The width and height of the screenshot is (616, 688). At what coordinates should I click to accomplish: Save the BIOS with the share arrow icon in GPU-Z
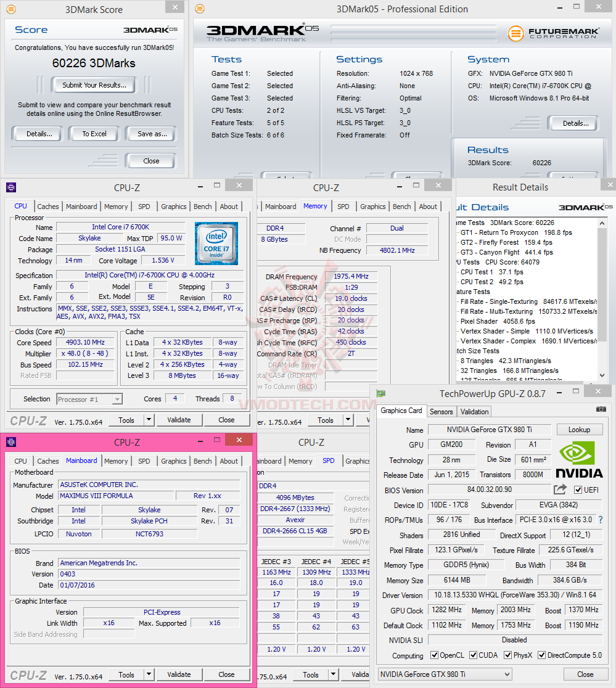click(560, 489)
